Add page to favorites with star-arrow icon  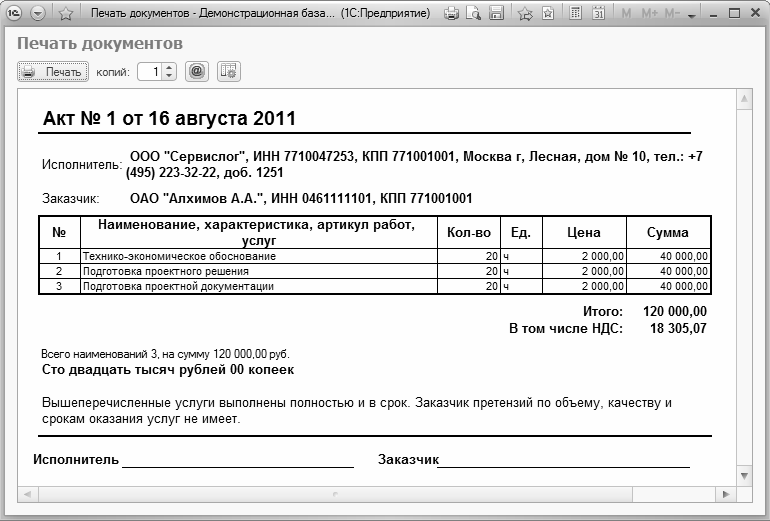pos(526,14)
